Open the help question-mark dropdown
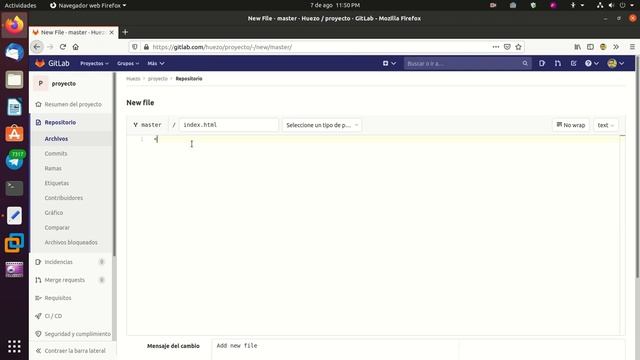This screenshot has width=640, height=360. [x=591, y=63]
